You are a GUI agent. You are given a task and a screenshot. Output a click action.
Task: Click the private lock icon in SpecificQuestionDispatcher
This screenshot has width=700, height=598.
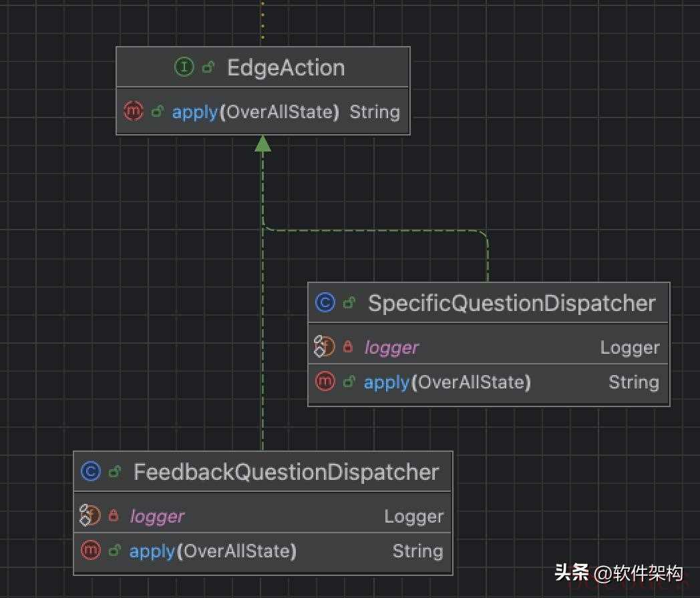pos(348,347)
